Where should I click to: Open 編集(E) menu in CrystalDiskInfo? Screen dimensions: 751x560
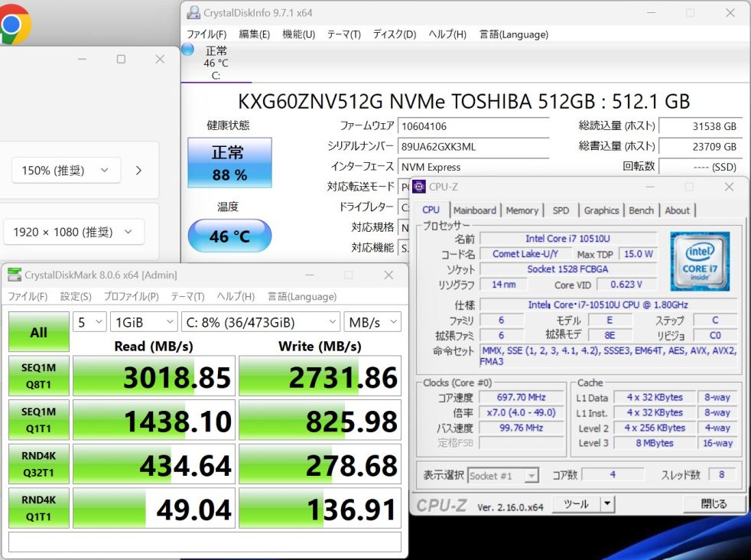(255, 34)
